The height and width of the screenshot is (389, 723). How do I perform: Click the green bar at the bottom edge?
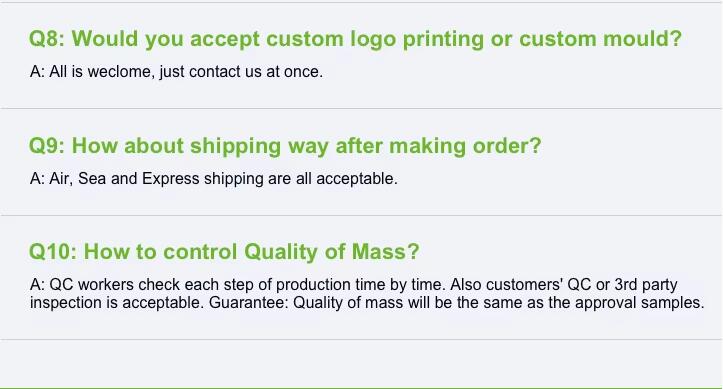click(x=362, y=388)
